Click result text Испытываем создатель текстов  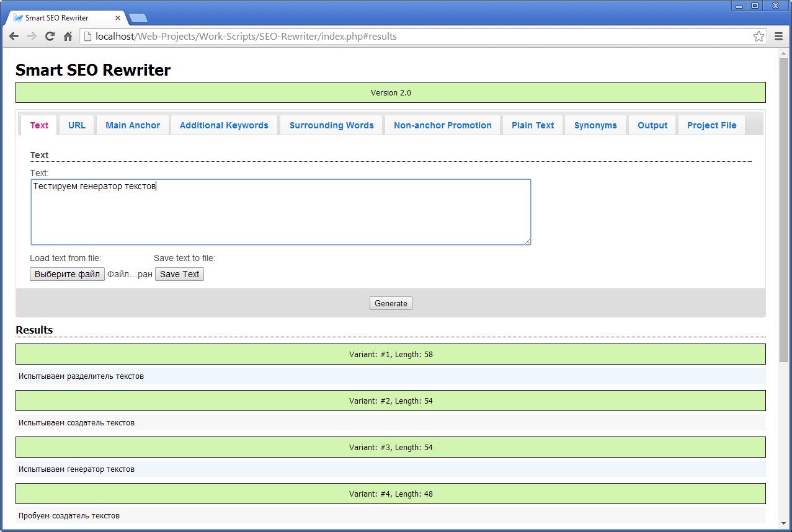point(76,423)
